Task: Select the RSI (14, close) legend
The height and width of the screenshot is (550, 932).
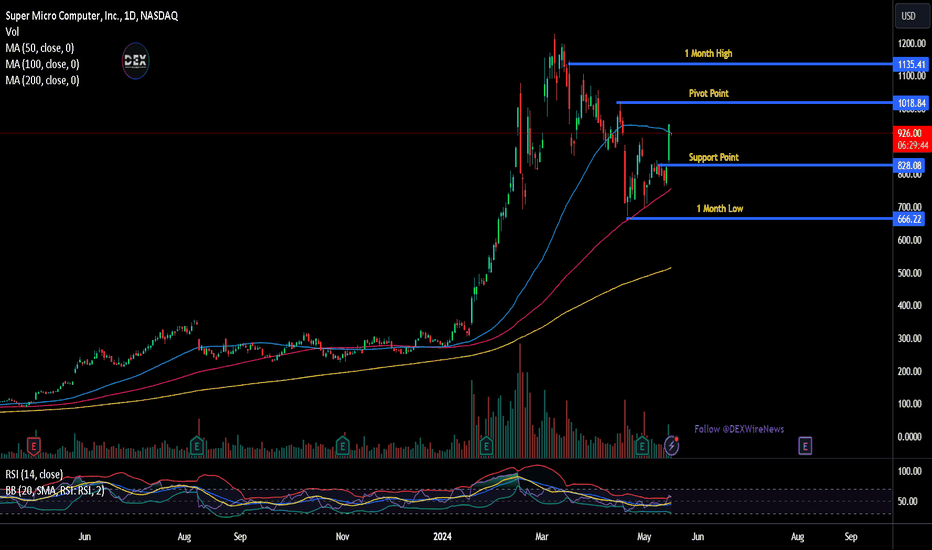Action: (34, 474)
